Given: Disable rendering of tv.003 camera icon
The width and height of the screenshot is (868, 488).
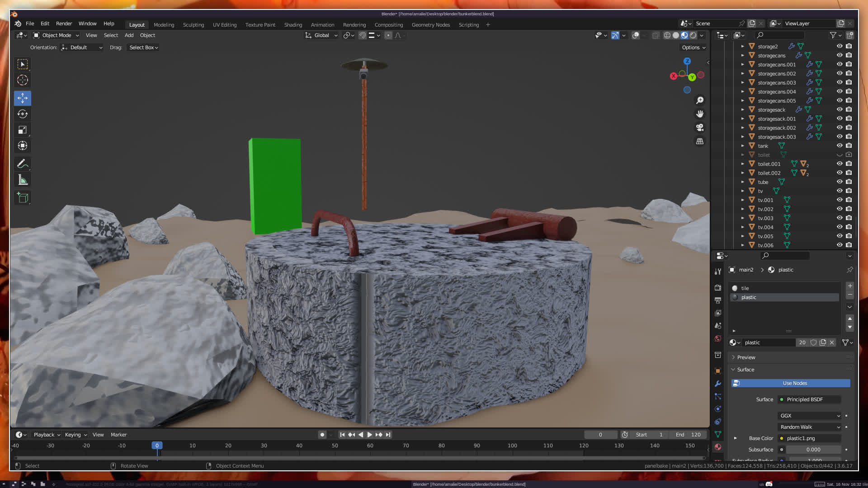Looking at the screenshot, I should [849, 218].
